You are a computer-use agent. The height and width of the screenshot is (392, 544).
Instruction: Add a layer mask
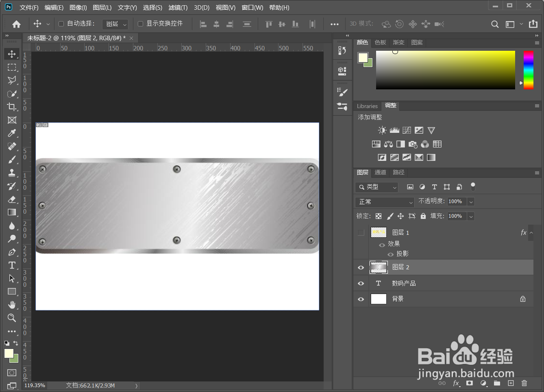point(470,383)
